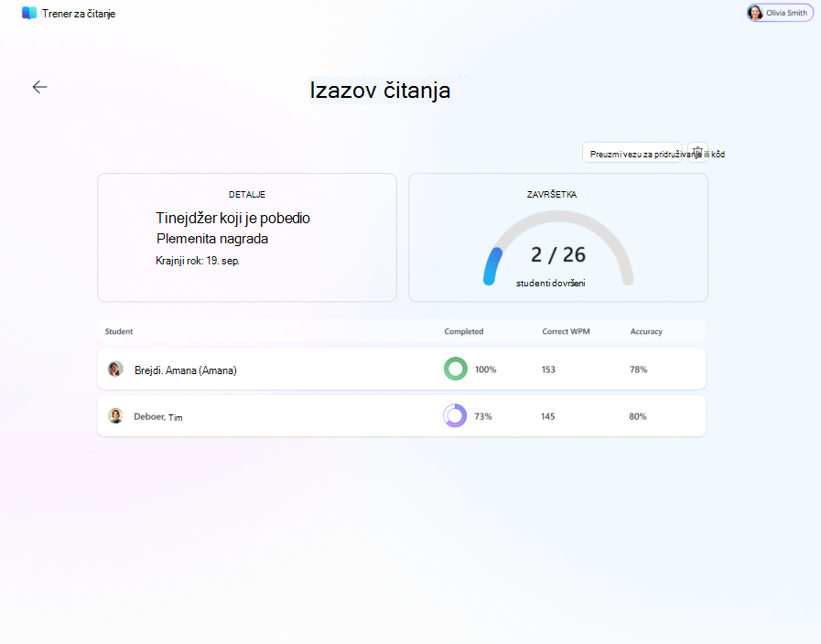The image size is (821, 644).
Task: Click Trener za čitanje app title
Action: 79,14
